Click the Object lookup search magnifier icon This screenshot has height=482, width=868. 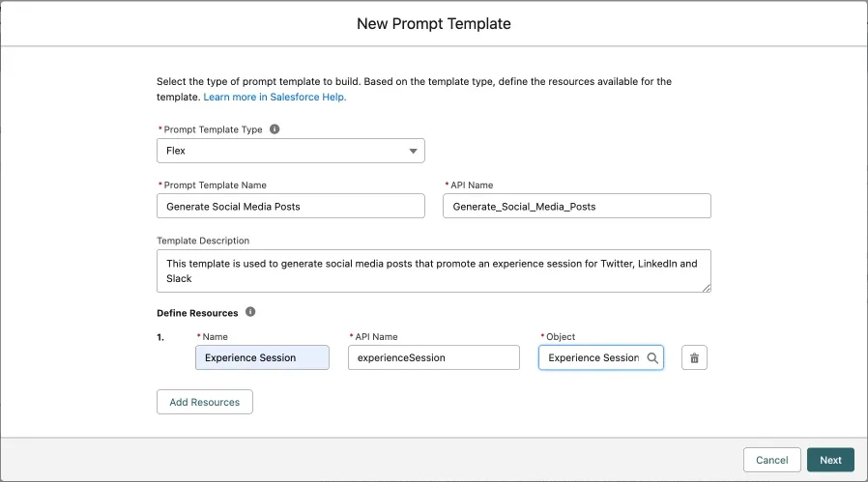pos(652,358)
